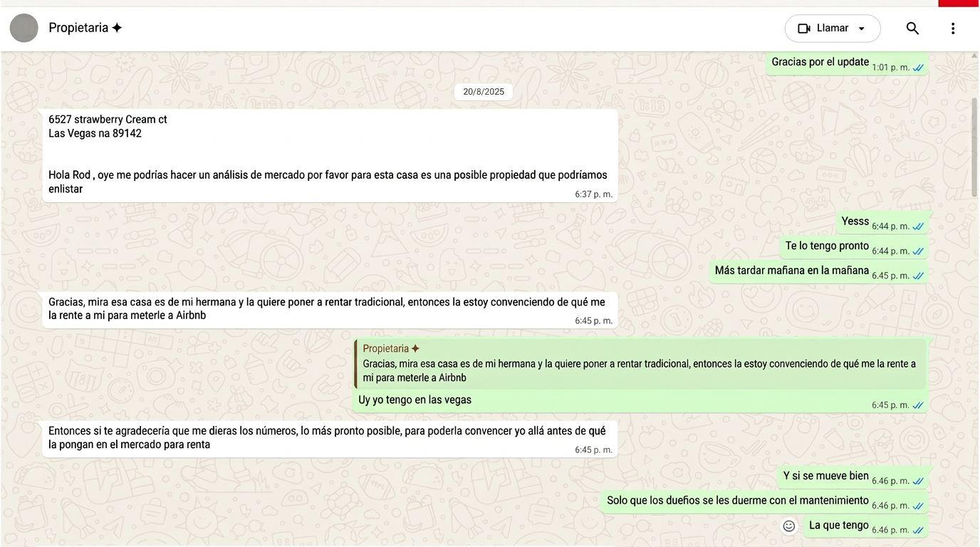Open the three-dot chat options menu
The width and height of the screenshot is (980, 547).
point(952,28)
